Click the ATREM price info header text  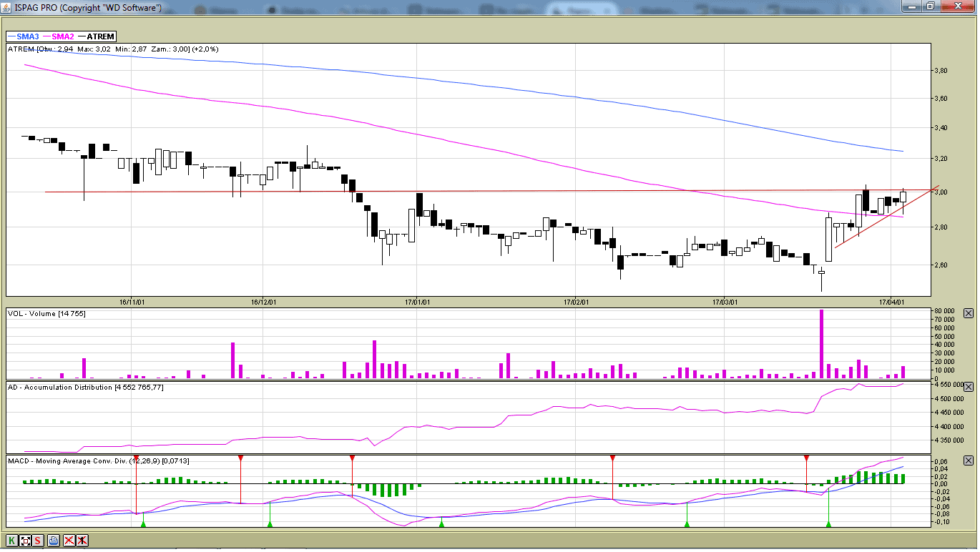[113, 49]
